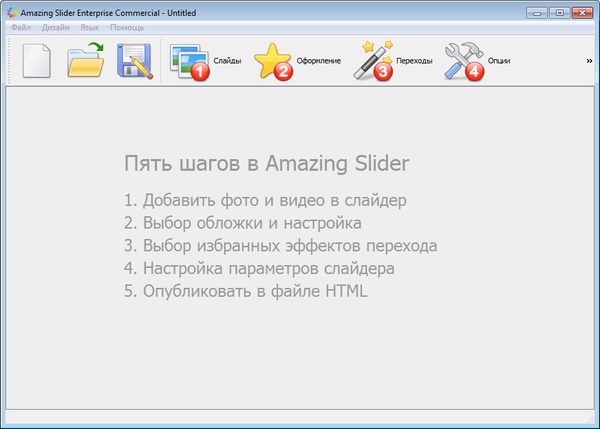Click the Переходы toolbar label

414,61
